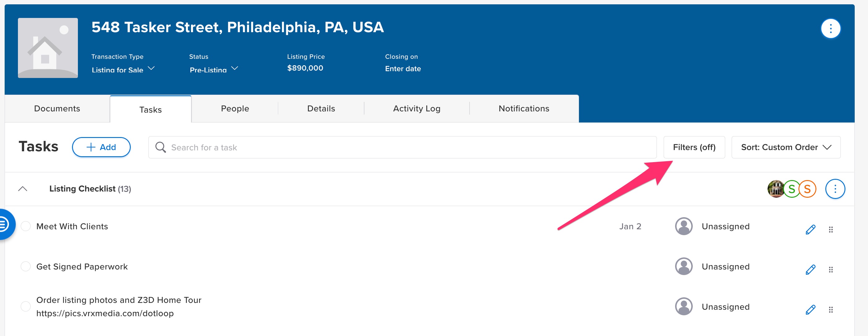Click the property photo placeholder thumbnail
This screenshot has height=336, width=868.
coord(48,48)
